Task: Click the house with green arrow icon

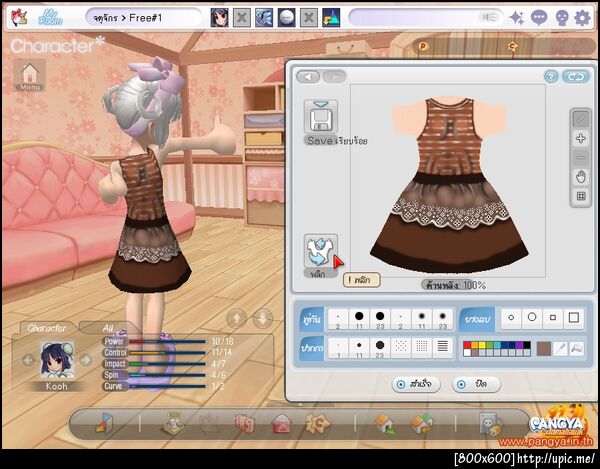Action: click(384, 424)
